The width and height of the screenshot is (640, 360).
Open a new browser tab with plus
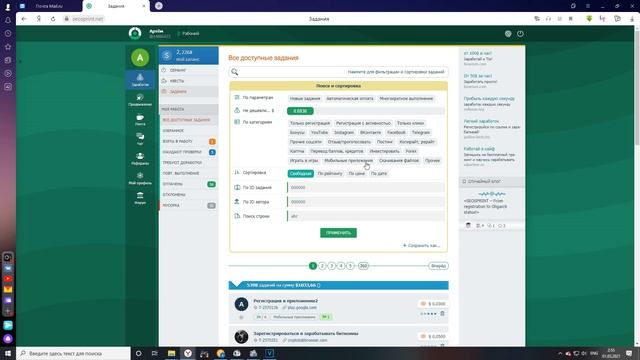coord(159,6)
